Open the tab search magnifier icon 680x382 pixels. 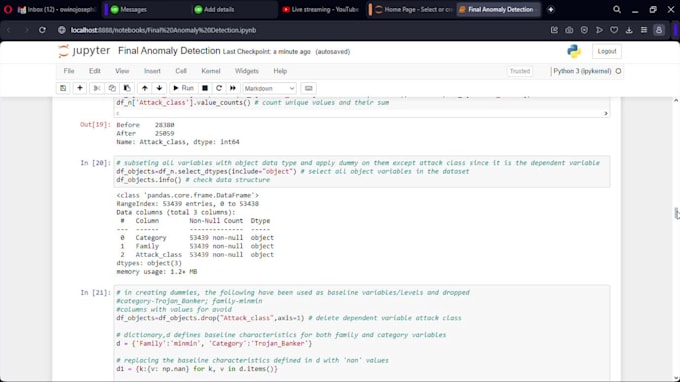click(617, 9)
